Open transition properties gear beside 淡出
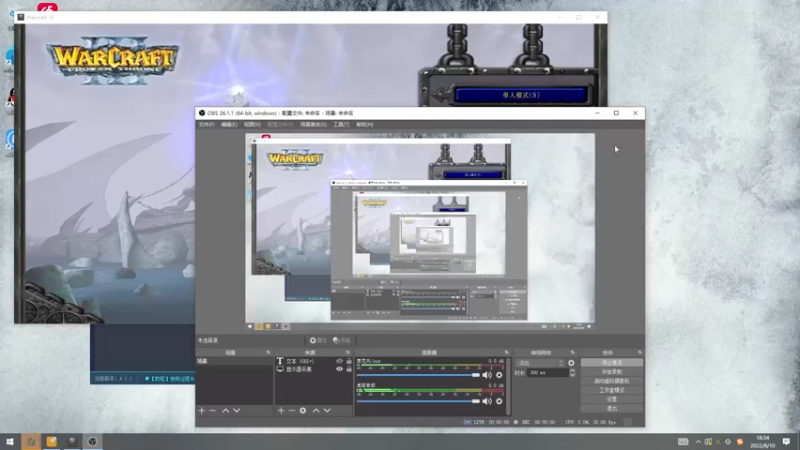 click(x=571, y=363)
